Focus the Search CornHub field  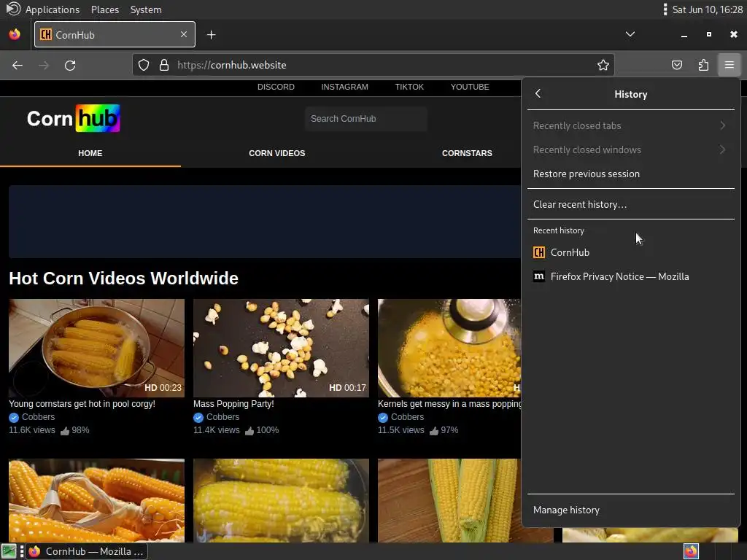(x=366, y=119)
